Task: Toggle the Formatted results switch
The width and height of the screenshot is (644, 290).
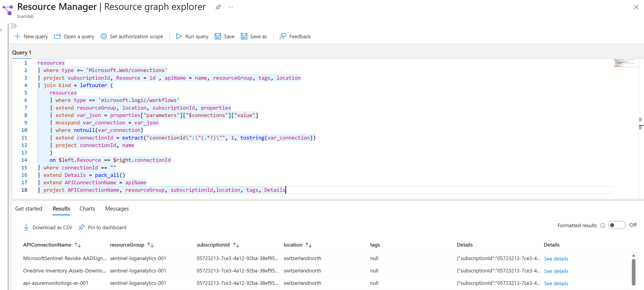Action: click(617, 225)
